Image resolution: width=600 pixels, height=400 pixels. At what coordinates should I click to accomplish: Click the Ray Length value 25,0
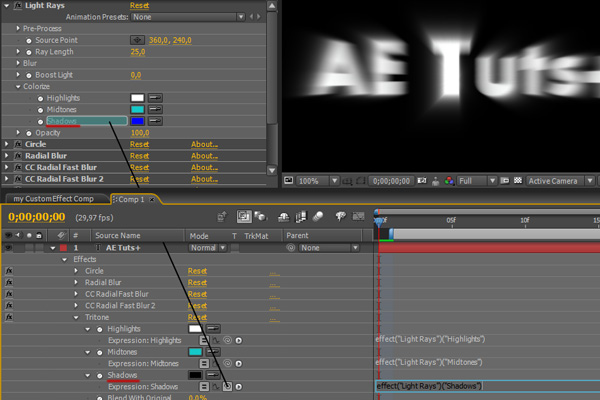click(x=138, y=52)
